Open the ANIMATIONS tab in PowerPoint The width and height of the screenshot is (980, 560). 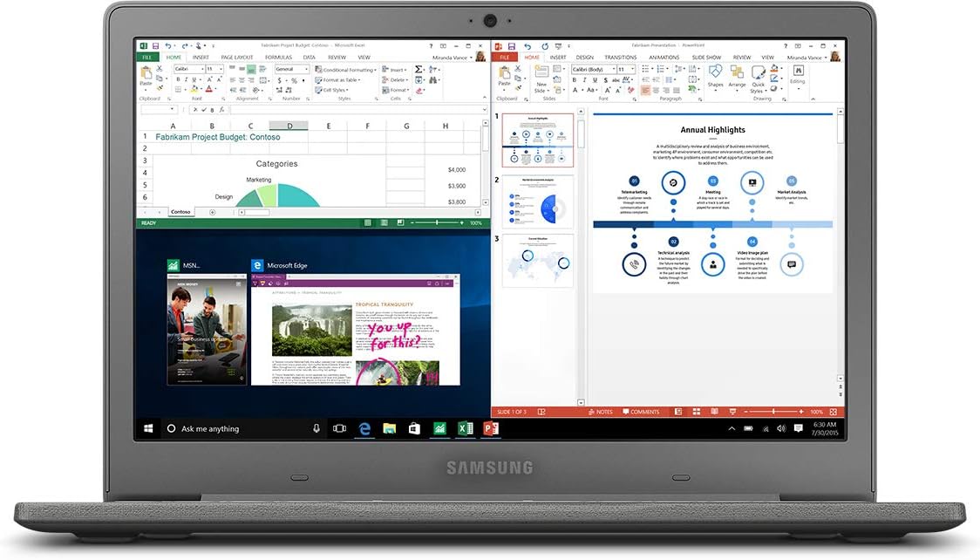pyautogui.click(x=664, y=58)
